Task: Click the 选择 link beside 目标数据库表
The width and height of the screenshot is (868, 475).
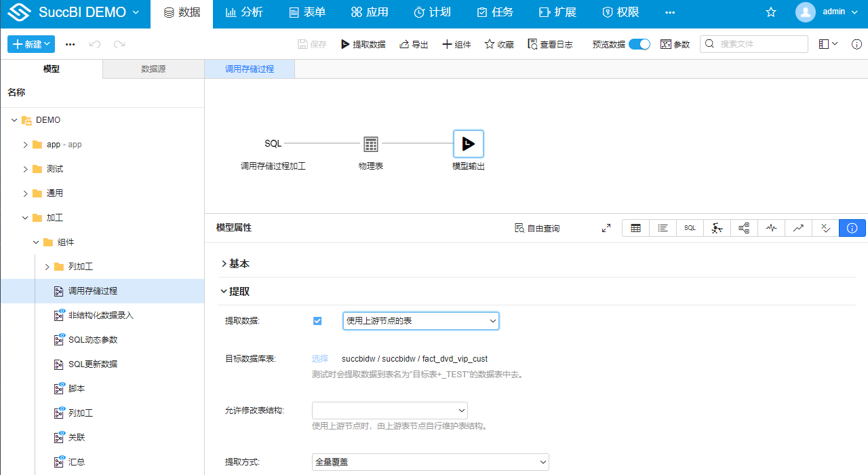Action: [x=319, y=358]
